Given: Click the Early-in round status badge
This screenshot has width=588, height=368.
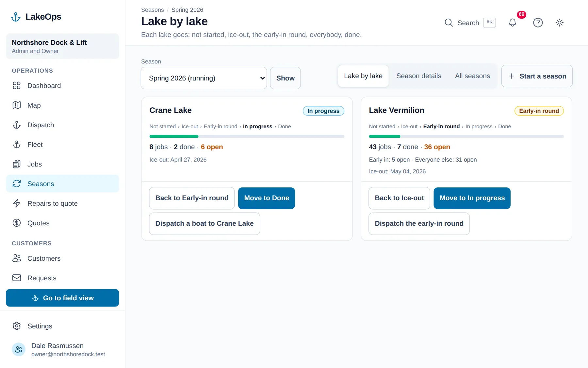Looking at the screenshot, I should pos(539,111).
